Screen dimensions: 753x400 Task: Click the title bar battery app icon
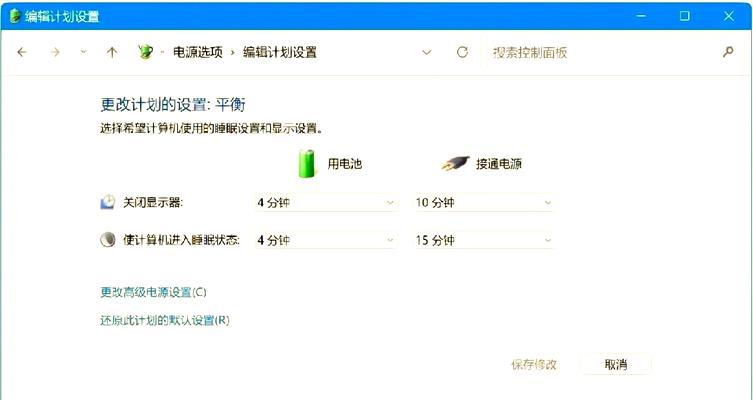click(x=14, y=16)
